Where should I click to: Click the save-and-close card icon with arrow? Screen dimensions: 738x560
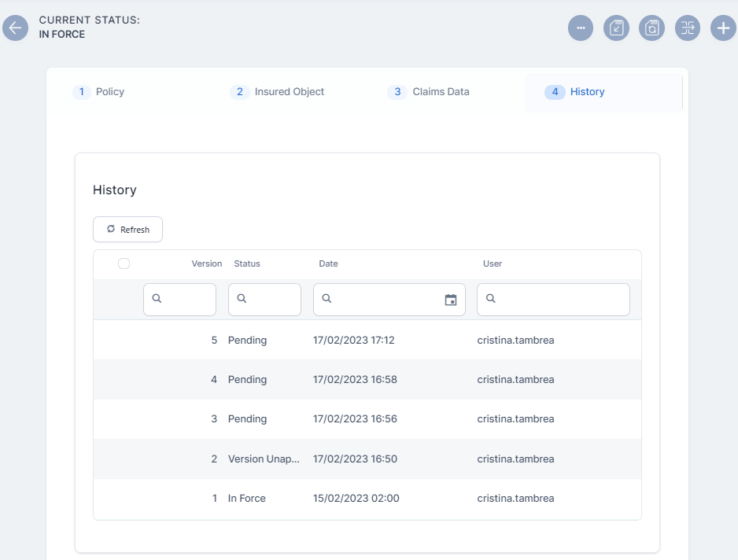pos(616,28)
